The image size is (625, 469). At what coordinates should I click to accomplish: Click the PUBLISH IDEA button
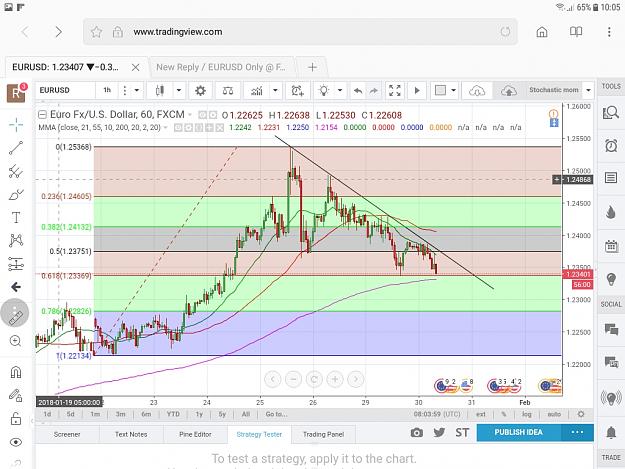519,432
